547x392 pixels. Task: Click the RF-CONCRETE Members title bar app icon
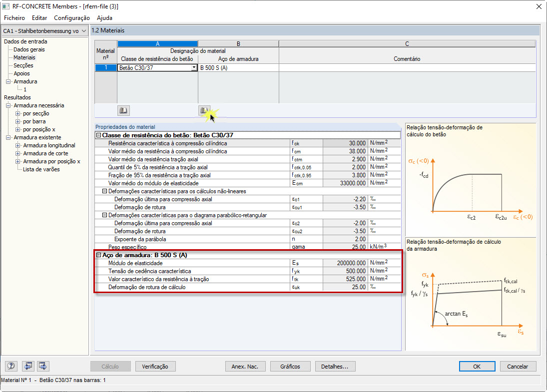coord(5,6)
